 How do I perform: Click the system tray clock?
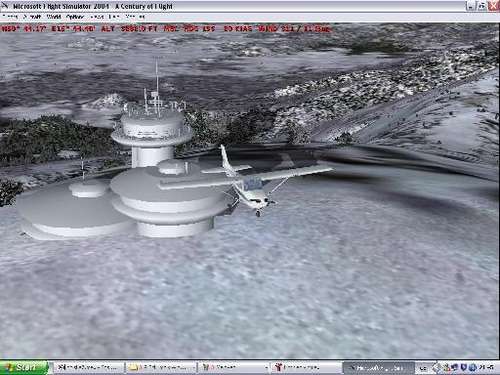[x=487, y=368]
